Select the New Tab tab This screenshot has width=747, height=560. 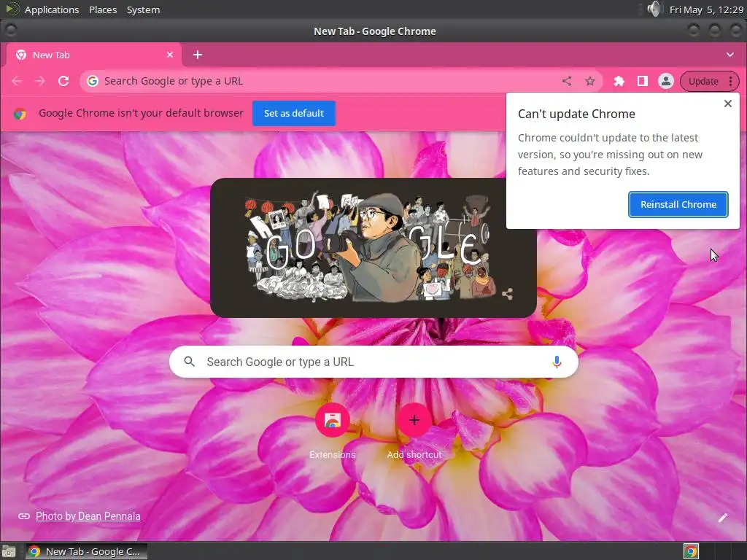click(93, 55)
